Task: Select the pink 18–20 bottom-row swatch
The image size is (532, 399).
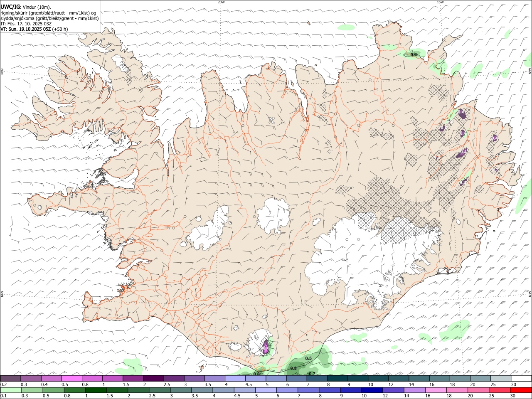Action: click(x=456, y=390)
